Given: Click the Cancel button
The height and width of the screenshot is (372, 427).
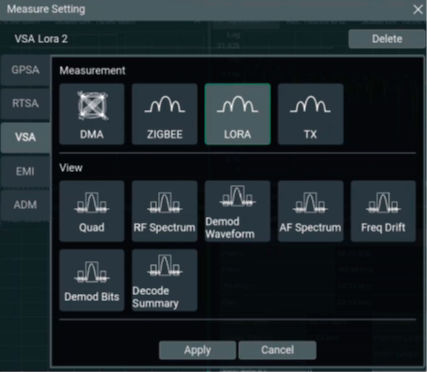Looking at the screenshot, I should [277, 350].
